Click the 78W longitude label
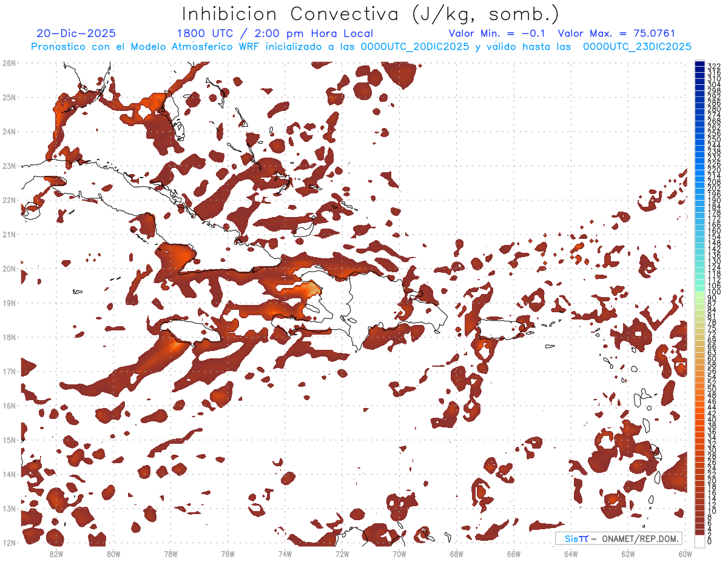Viewport: 728px width, 562px height. pyautogui.click(x=170, y=554)
